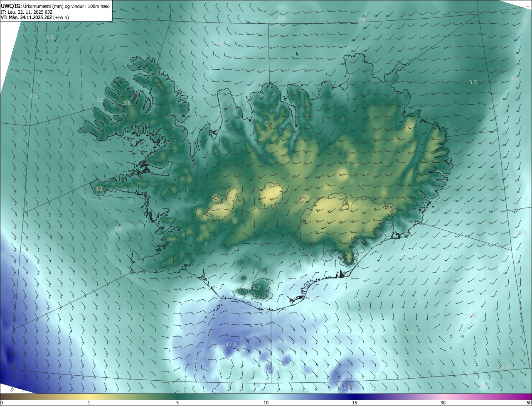Click the 5 tick on the colour scale
This screenshot has width=532, height=406.
[x=177, y=403]
